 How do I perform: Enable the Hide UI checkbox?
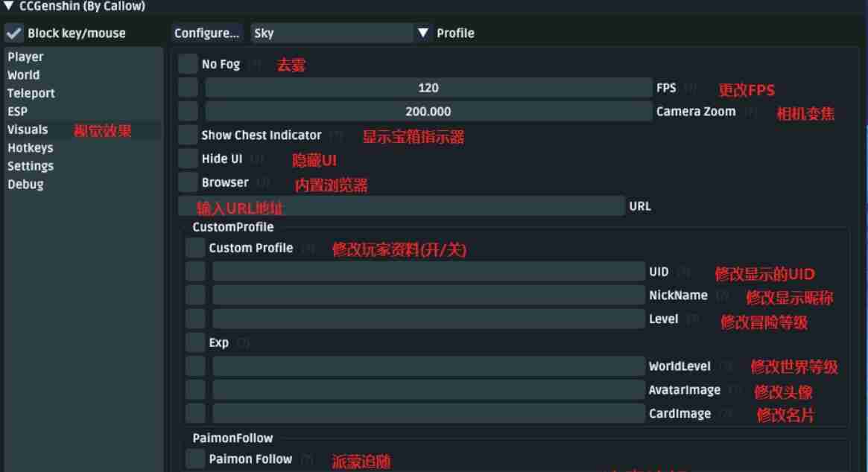tap(188, 159)
